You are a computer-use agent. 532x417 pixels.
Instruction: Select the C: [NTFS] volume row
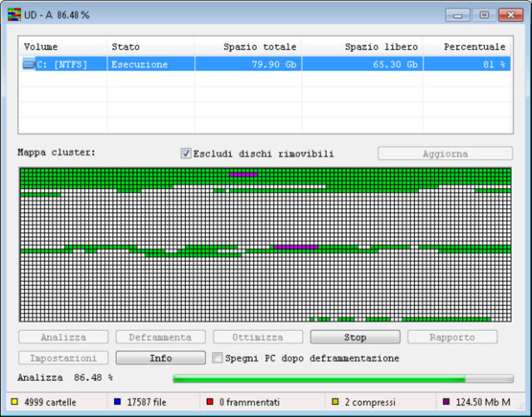(265, 64)
